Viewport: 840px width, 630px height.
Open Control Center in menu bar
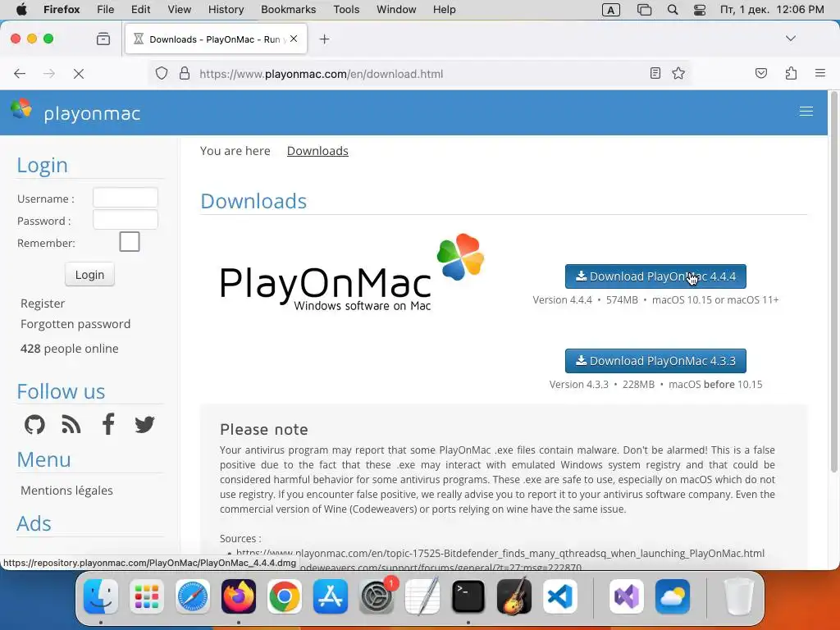coord(700,10)
